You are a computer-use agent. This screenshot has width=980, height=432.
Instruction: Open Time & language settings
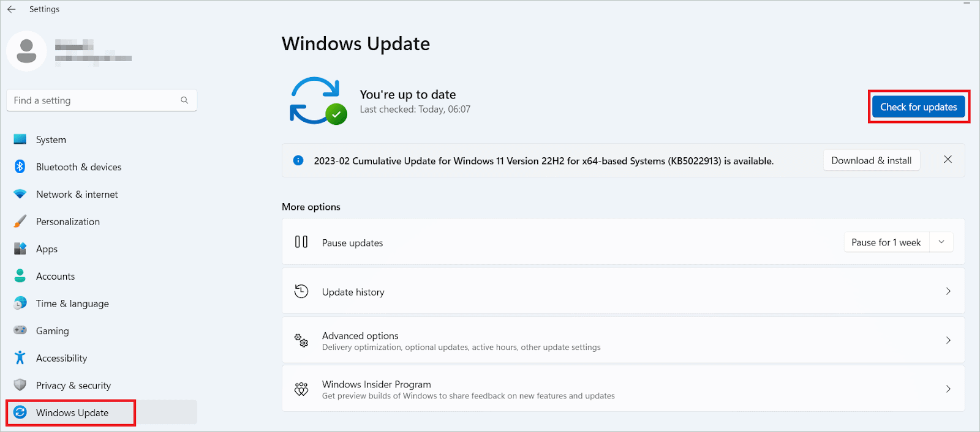tap(102, 304)
